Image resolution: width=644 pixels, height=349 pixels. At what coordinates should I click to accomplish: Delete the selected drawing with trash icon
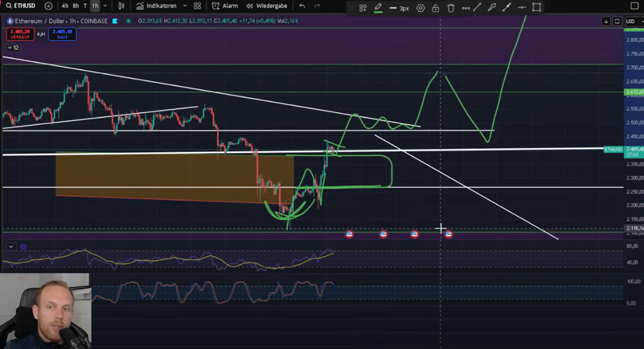coord(451,8)
